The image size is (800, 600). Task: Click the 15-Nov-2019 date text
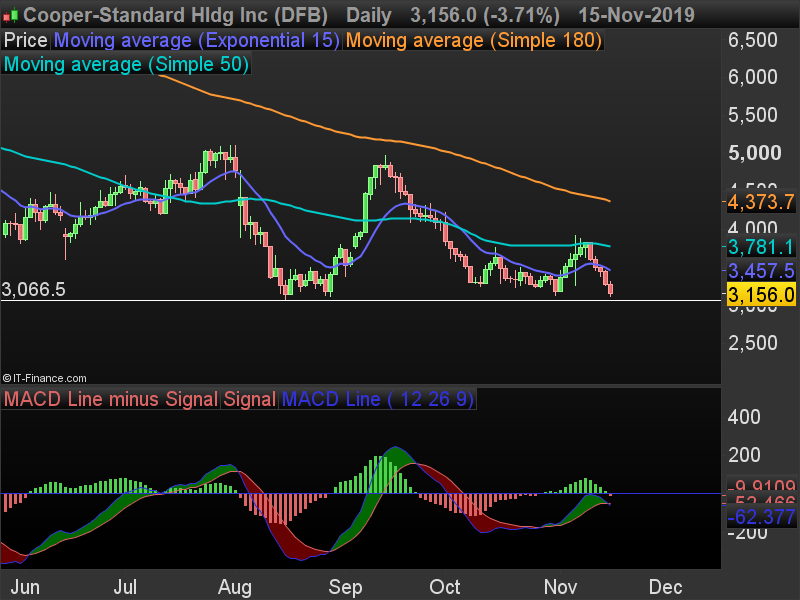(636, 15)
